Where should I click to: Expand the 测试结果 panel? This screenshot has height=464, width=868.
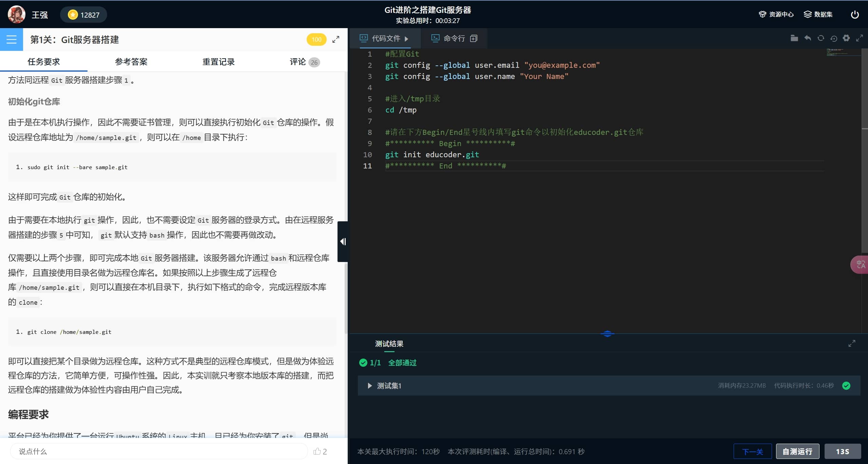[852, 343]
